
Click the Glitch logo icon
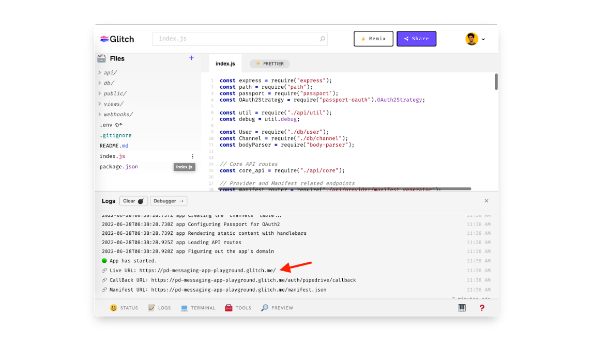pos(105,39)
